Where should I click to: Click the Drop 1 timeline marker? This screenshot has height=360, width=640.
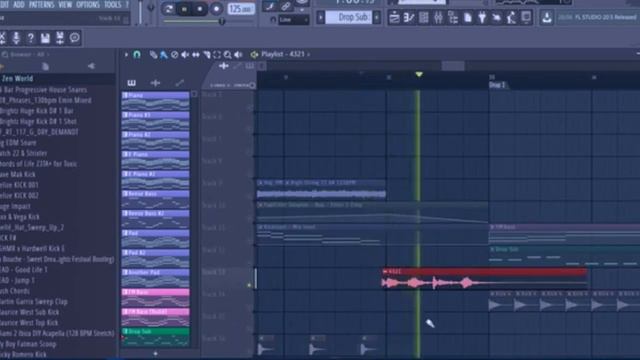tap(497, 85)
